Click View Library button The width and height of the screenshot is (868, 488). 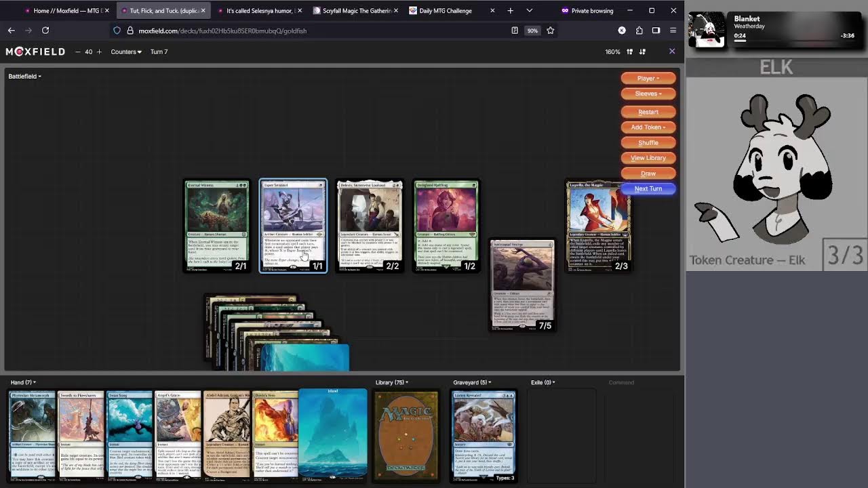tap(648, 158)
